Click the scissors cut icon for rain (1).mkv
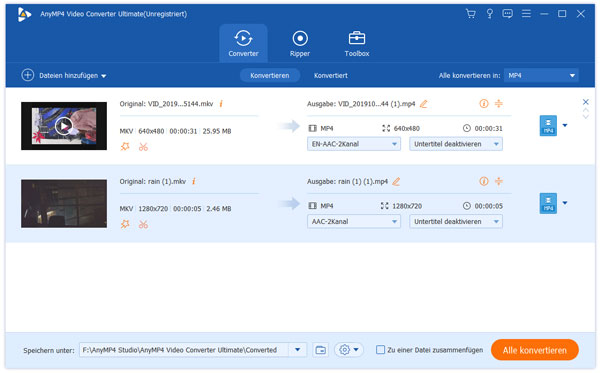The width and height of the screenshot is (600, 373). [143, 225]
